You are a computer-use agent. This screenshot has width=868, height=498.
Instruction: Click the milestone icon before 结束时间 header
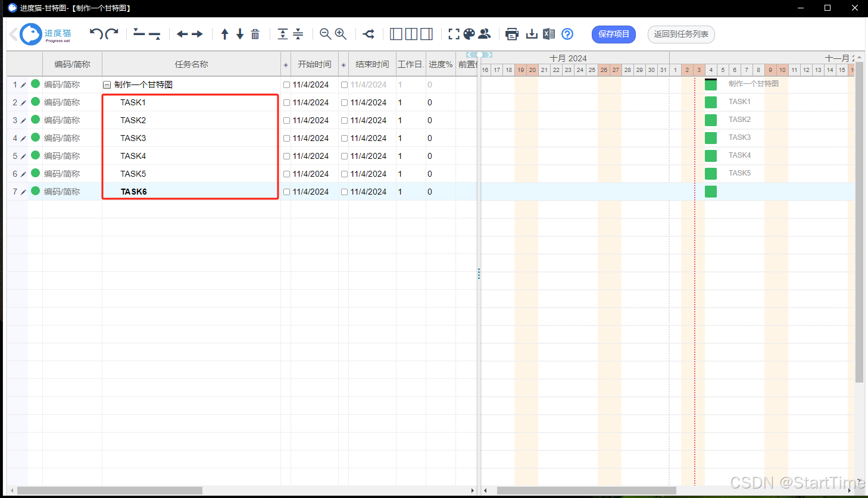click(x=344, y=65)
